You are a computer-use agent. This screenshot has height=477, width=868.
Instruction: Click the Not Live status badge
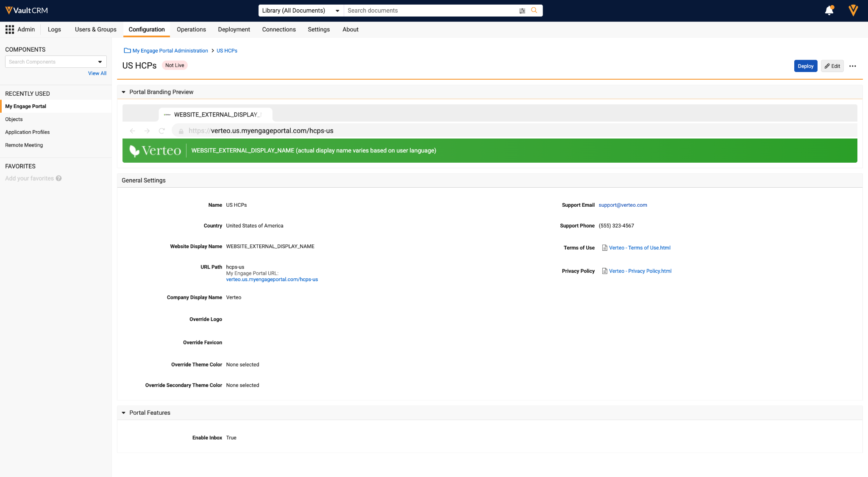175,65
